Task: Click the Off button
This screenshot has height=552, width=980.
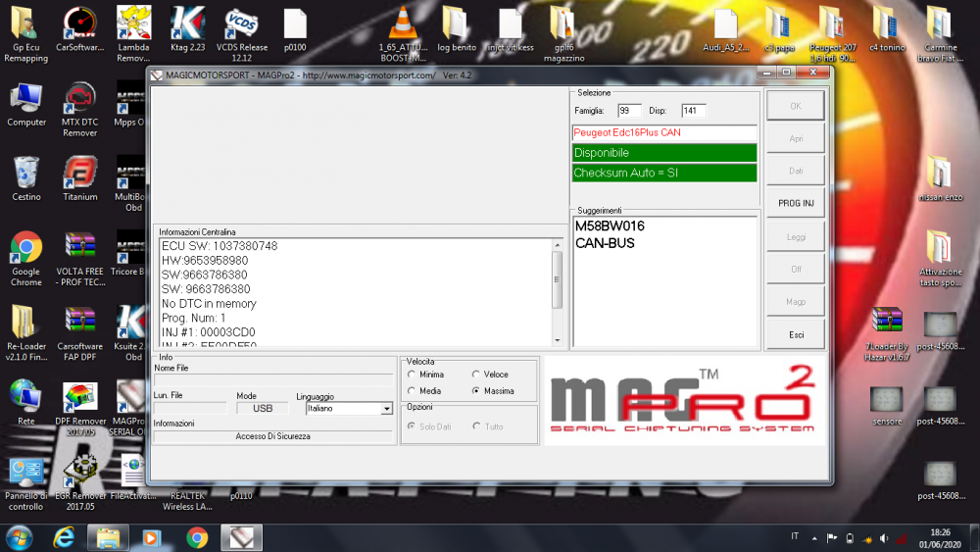Action: coord(795,270)
